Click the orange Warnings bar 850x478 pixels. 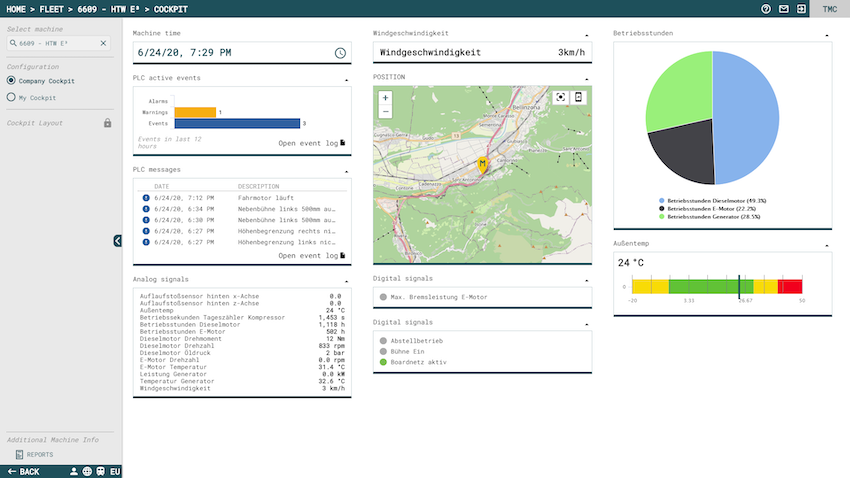pyautogui.click(x=195, y=112)
